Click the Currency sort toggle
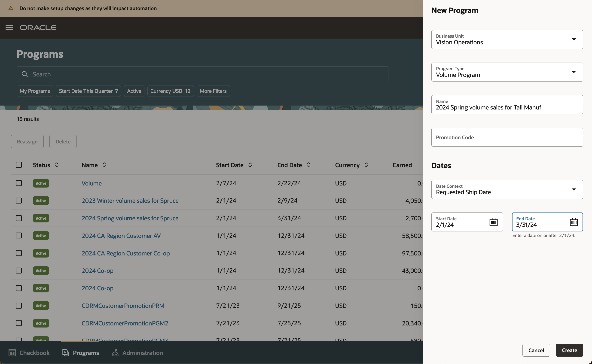 point(366,165)
